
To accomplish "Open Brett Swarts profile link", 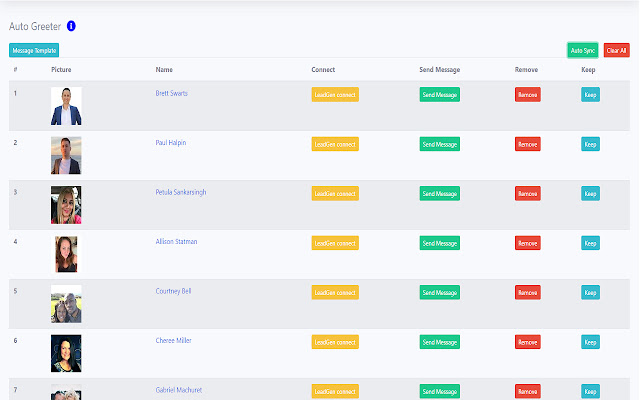I will pos(171,93).
